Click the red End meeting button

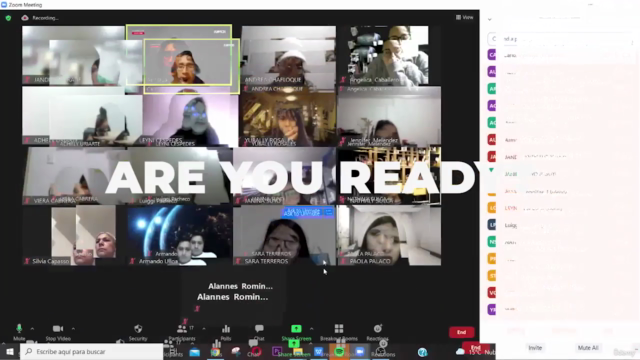click(461, 332)
